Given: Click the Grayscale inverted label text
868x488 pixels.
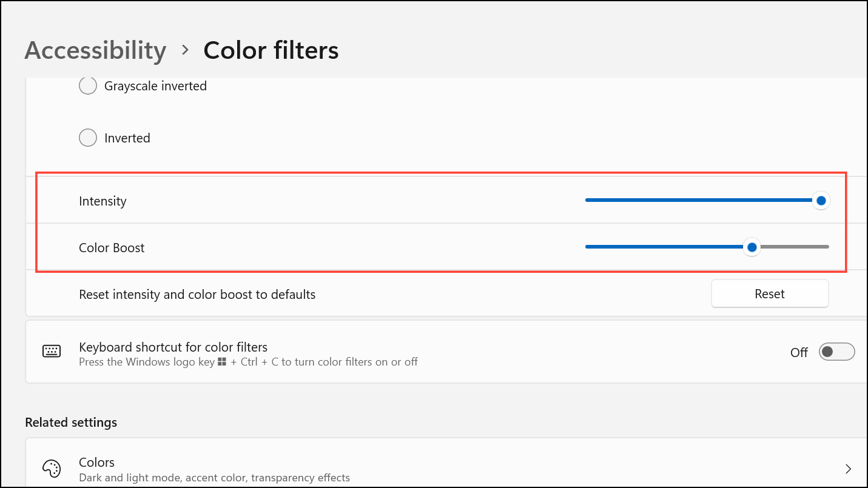Looking at the screenshot, I should [x=155, y=86].
